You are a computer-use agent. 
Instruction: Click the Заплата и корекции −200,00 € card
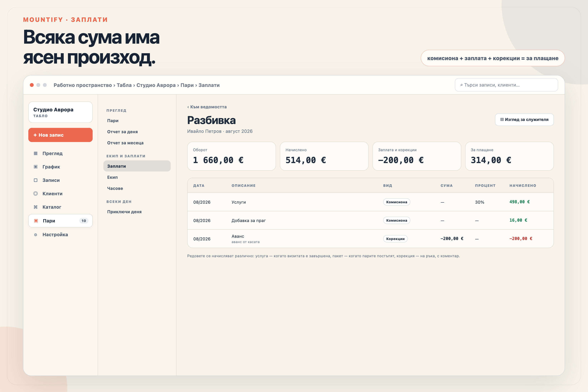(x=417, y=156)
